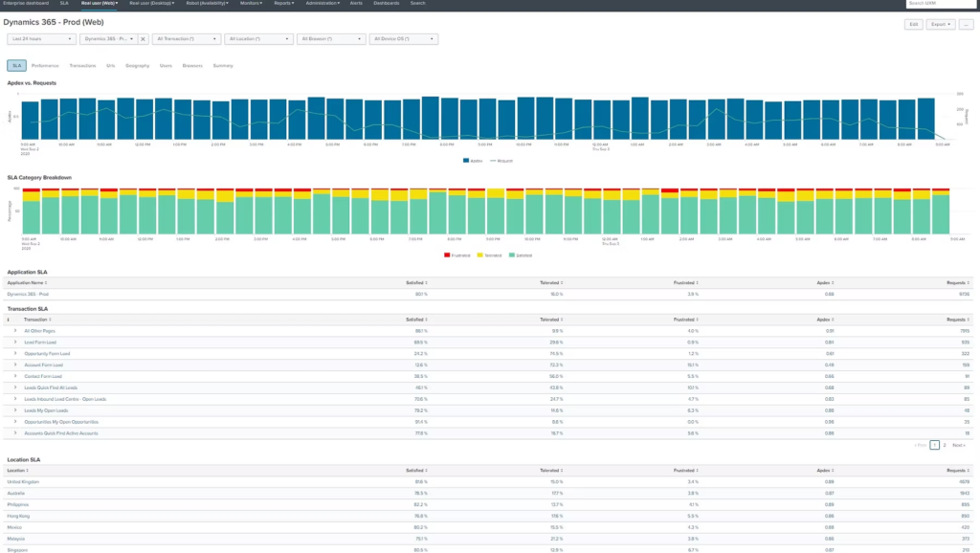Toggle Satisfied series in legend
980x553 pixels.
(521, 254)
